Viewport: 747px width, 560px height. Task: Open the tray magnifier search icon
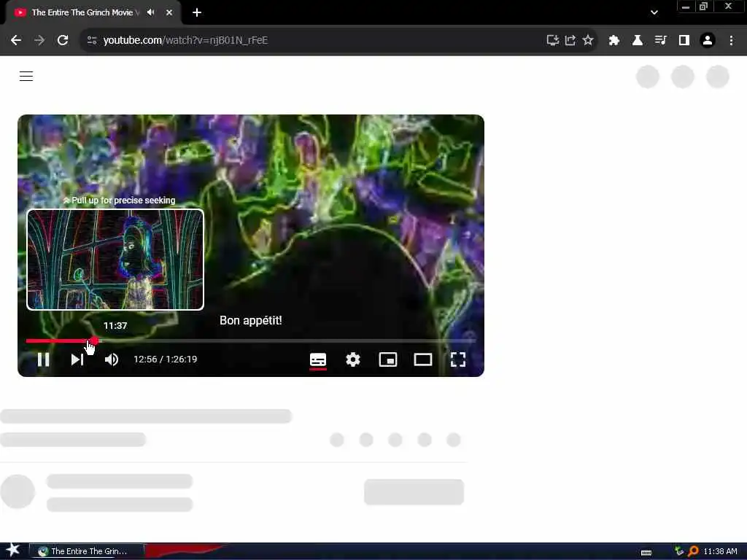693,551
